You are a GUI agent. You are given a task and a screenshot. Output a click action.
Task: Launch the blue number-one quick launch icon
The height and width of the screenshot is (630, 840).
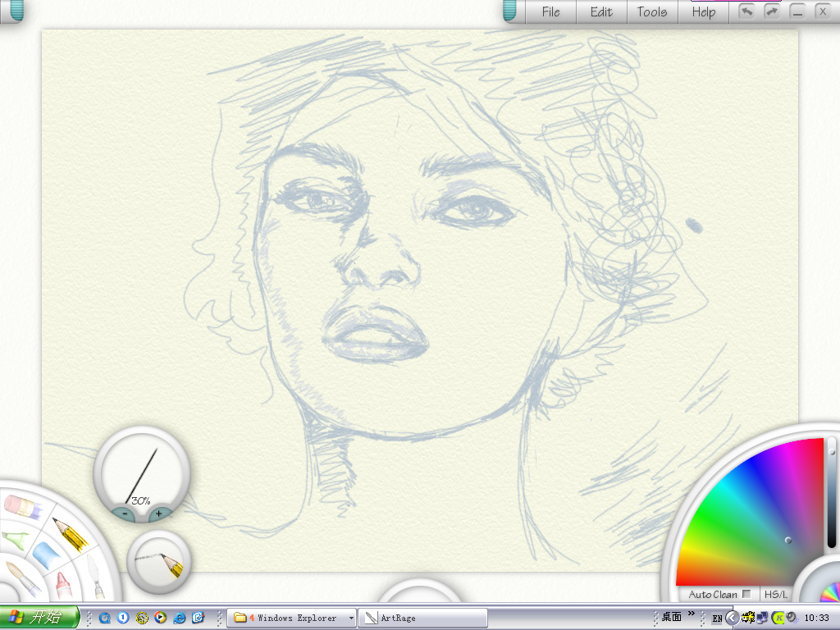(x=123, y=618)
